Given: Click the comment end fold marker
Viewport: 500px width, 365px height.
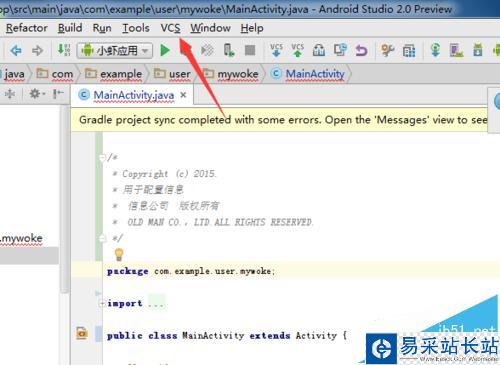Looking at the screenshot, I should (x=102, y=238).
